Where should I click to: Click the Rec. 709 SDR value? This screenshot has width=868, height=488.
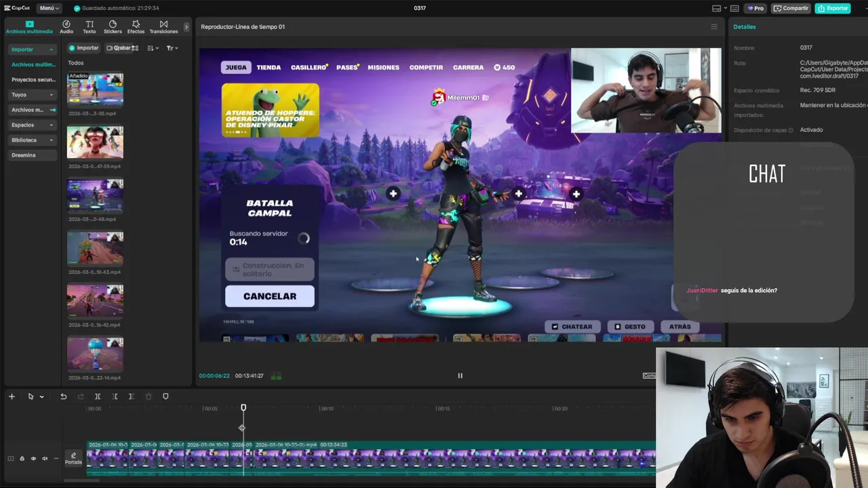817,90
